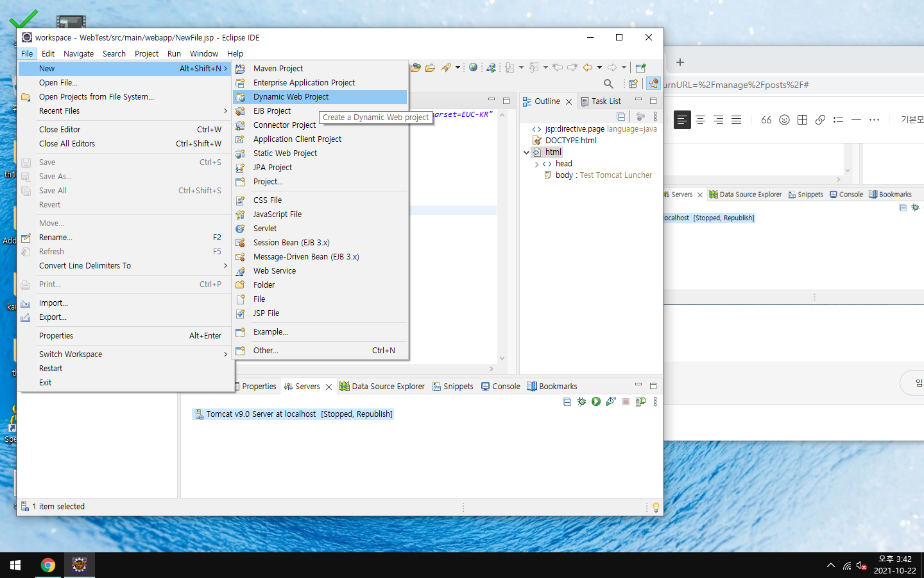
Task: Click the tip lightbulb icon in status bar
Action: pyautogui.click(x=656, y=507)
